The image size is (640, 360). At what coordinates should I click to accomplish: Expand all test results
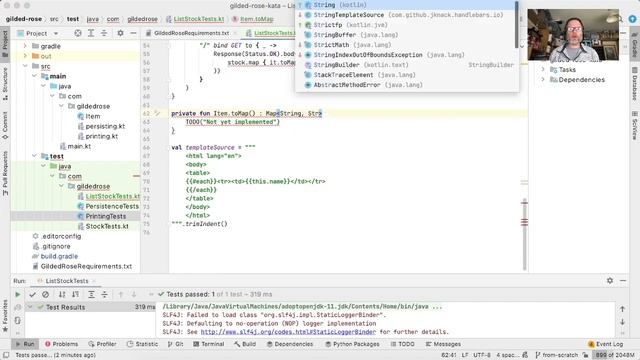pos(91,294)
